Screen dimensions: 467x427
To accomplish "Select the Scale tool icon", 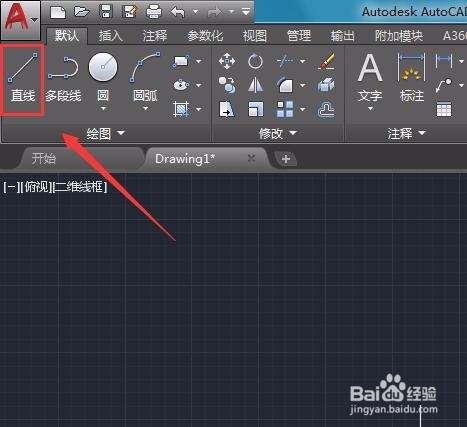I will click(256, 109).
